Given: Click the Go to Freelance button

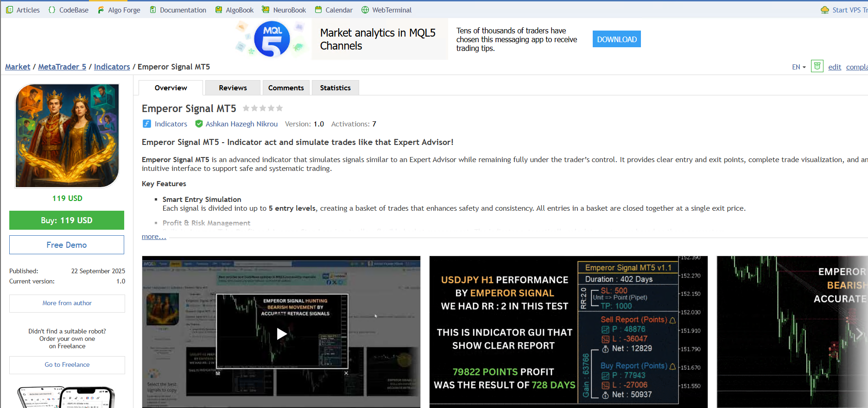Looking at the screenshot, I should [x=67, y=365].
